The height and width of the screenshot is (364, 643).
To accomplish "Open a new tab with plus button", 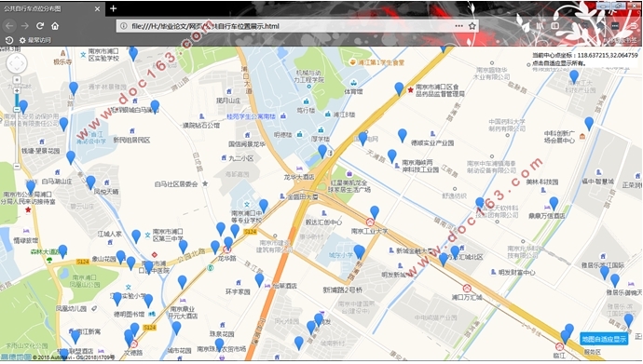I will click(x=113, y=8).
